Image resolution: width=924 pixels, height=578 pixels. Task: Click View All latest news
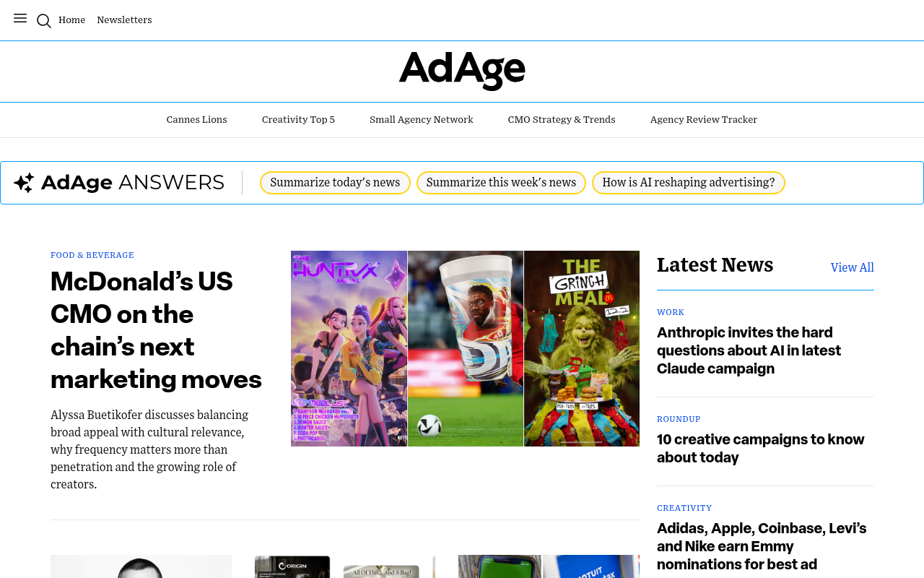tap(853, 267)
